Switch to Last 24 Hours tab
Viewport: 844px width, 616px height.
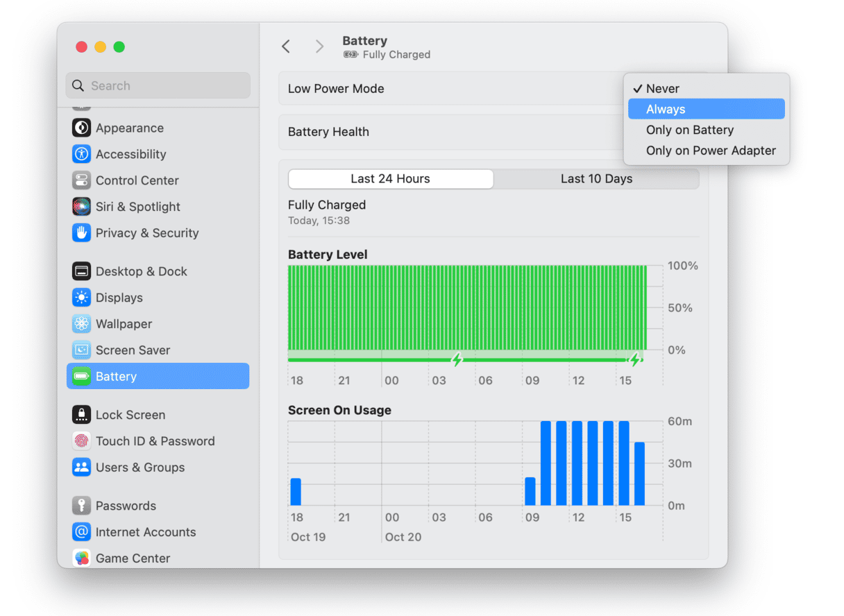point(390,179)
